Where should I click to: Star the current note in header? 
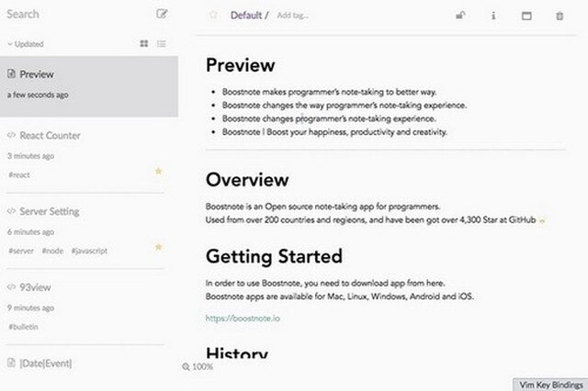(213, 15)
